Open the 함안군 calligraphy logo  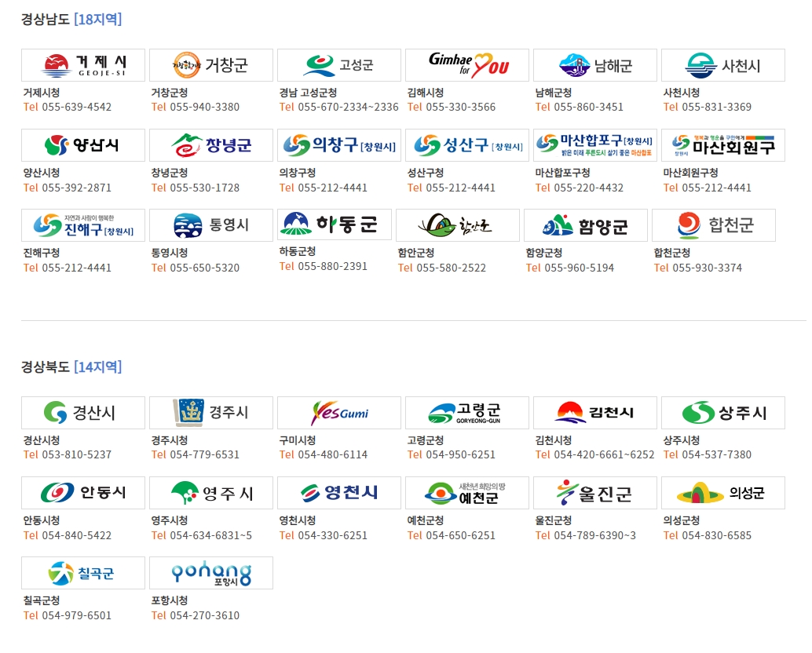458,225
